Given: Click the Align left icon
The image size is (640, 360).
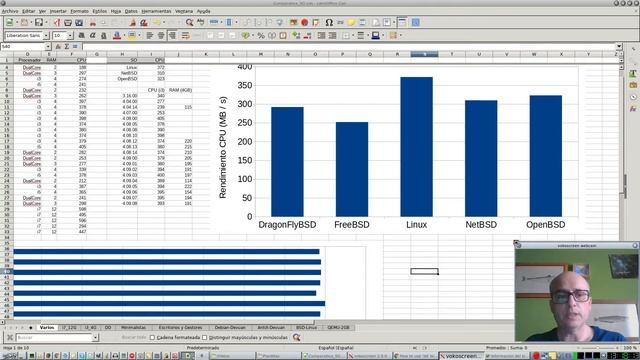Looking at the screenshot, I should 149,36.
